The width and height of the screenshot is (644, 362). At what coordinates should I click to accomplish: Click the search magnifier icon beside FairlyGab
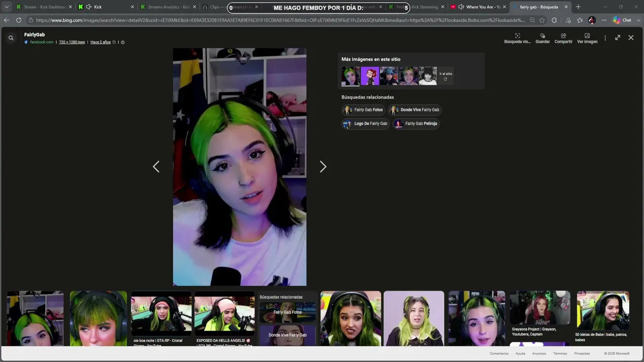[x=11, y=38]
